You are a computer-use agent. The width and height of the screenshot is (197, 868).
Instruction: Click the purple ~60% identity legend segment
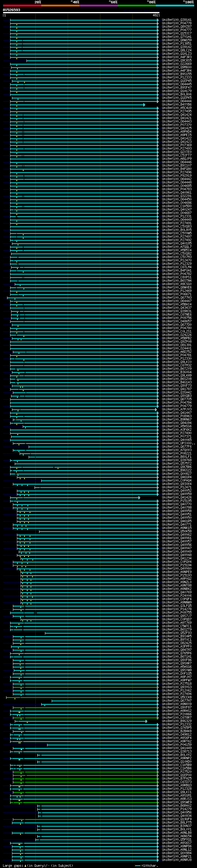[99, 6]
